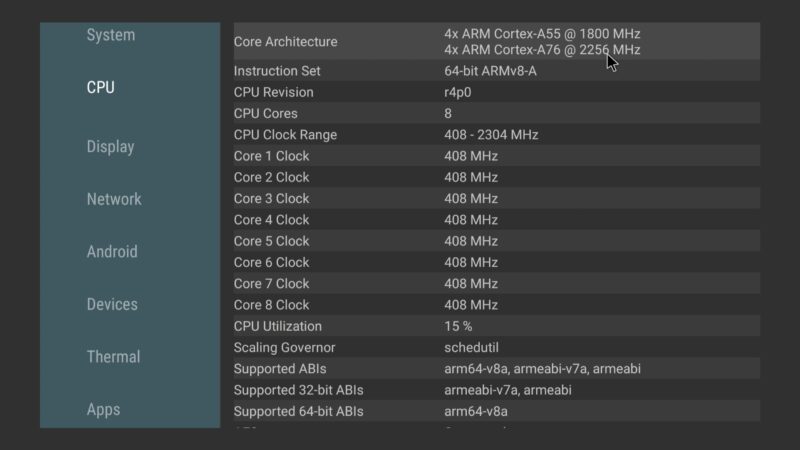Select the Core 3 Clock row
The height and width of the screenshot is (450, 800).
click(x=496, y=198)
